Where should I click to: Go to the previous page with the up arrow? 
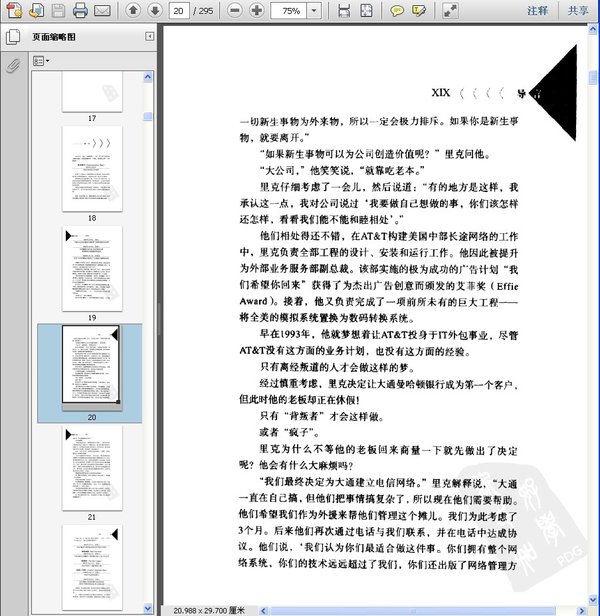point(133,10)
